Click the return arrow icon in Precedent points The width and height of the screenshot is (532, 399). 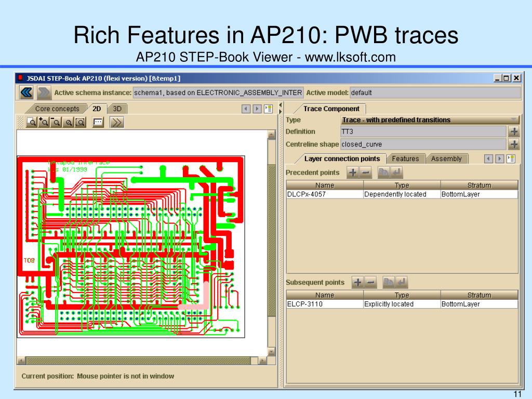[396, 172]
